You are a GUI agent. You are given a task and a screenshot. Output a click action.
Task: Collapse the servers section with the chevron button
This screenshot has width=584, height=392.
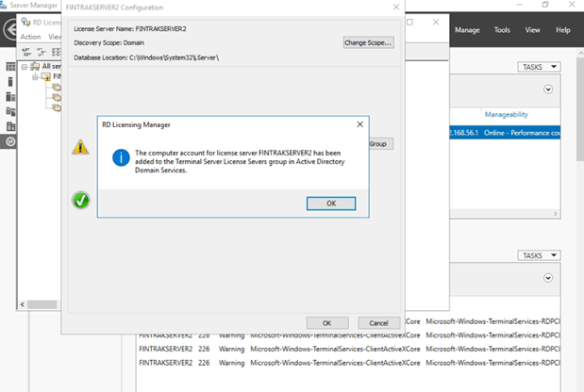coord(548,90)
